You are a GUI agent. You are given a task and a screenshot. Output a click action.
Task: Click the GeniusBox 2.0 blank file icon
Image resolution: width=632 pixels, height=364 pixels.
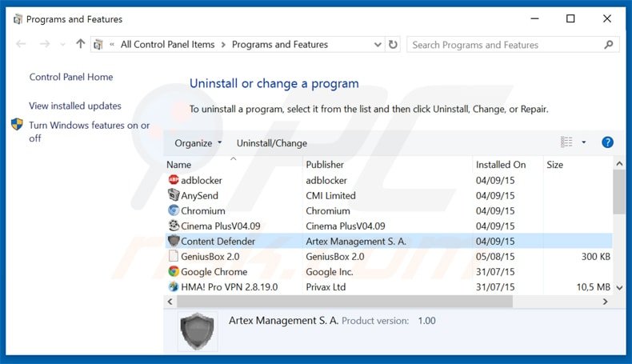[174, 256]
